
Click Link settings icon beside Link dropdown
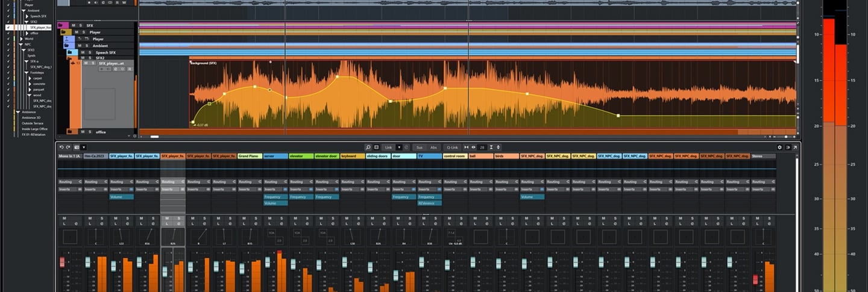[x=407, y=147]
